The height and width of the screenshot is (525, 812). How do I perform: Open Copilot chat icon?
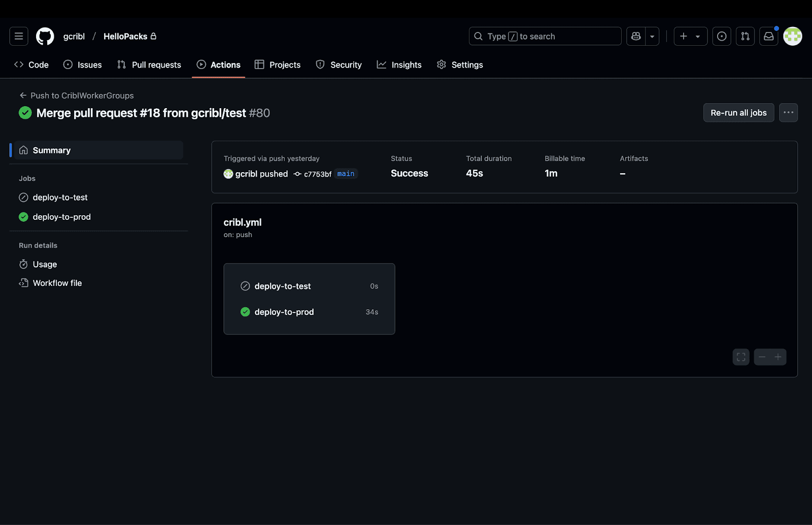(636, 36)
